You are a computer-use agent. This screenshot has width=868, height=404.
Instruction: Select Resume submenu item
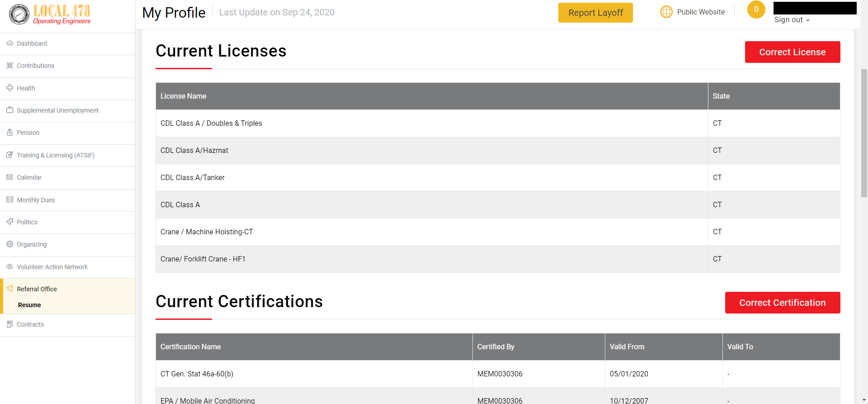(x=29, y=305)
